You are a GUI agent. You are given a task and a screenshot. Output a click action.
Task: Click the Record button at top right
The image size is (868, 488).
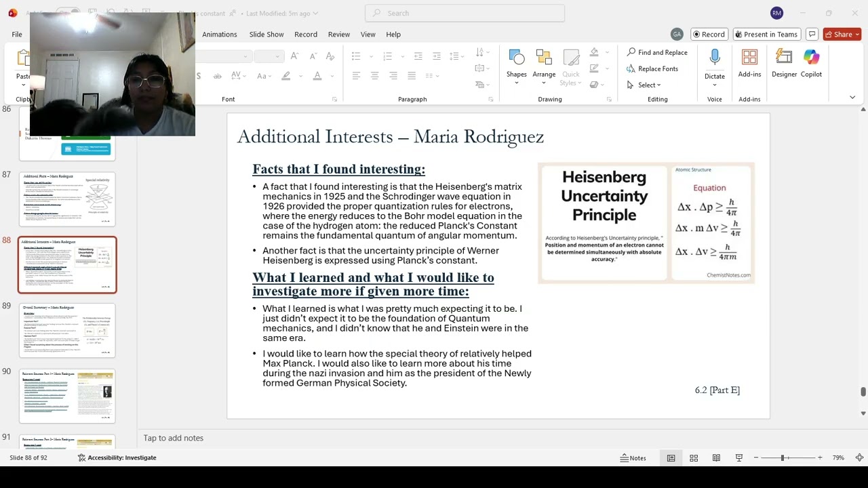[x=709, y=35]
